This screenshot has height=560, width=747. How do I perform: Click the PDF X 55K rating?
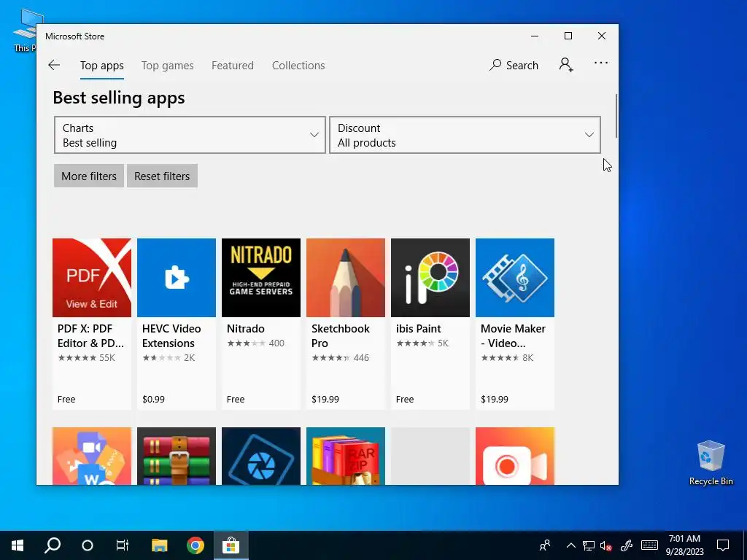point(86,358)
